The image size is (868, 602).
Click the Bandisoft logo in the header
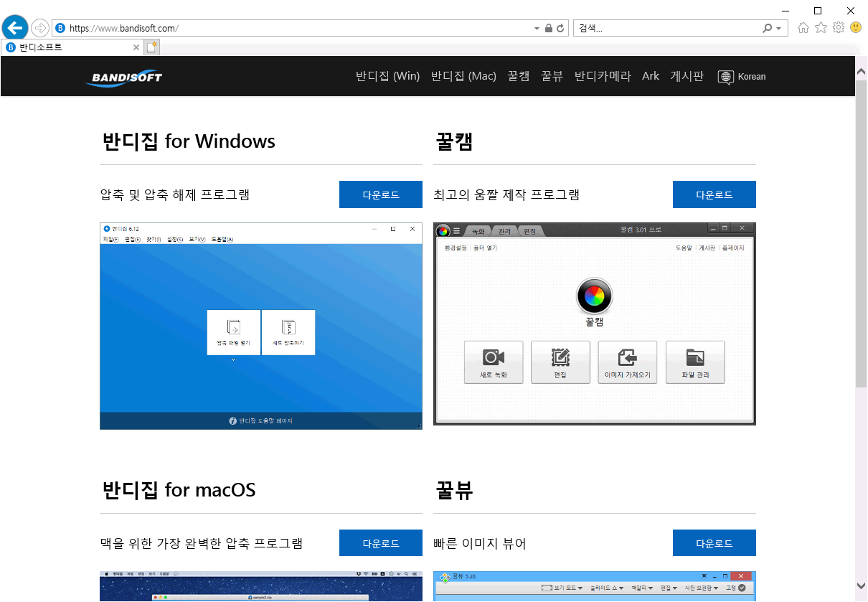click(124, 77)
